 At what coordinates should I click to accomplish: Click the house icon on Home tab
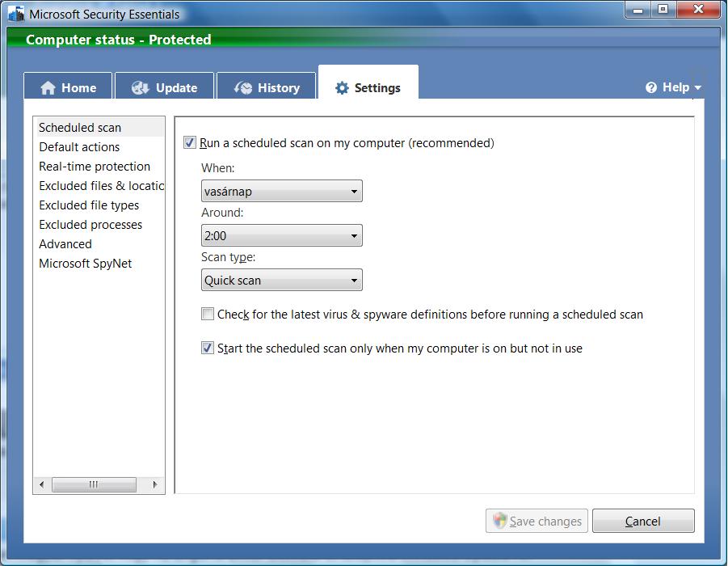pyautogui.click(x=48, y=88)
